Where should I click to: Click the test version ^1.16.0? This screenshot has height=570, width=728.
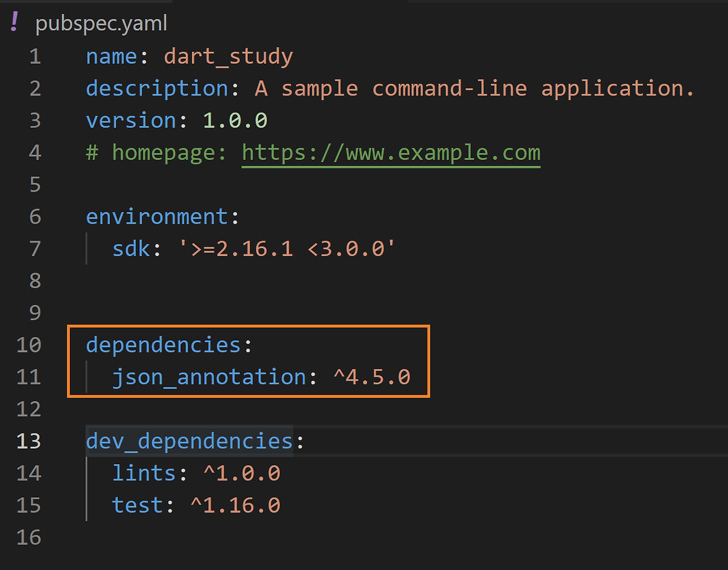[235, 505]
